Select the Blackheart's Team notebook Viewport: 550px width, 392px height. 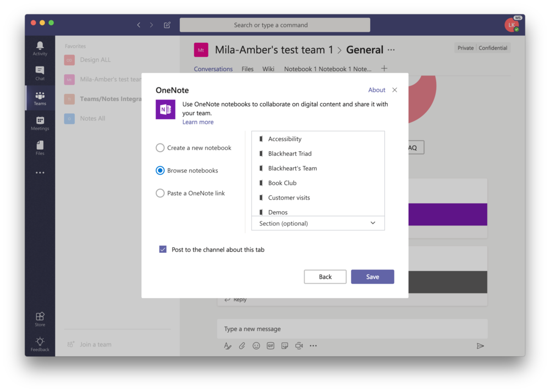[318, 168]
